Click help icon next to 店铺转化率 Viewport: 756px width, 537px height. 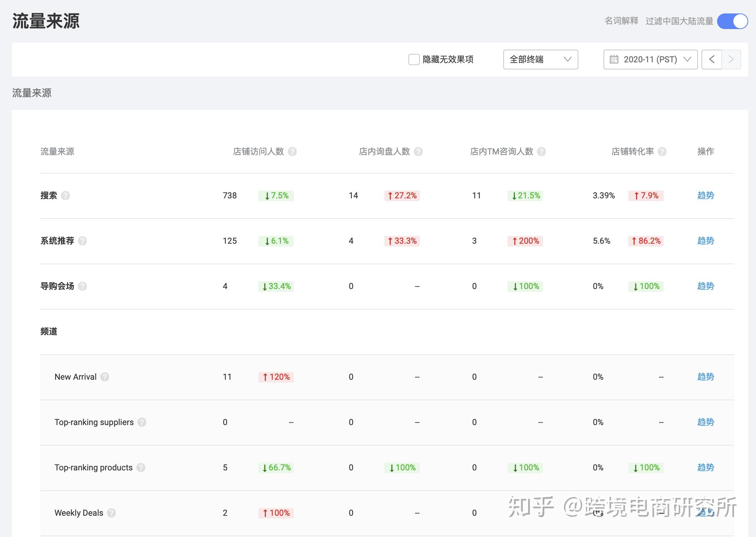click(662, 152)
